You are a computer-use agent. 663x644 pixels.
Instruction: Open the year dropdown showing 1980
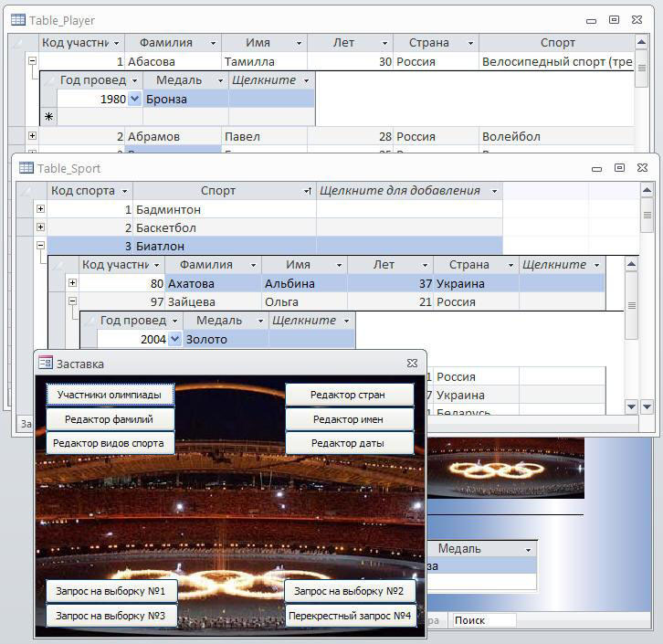[135, 99]
